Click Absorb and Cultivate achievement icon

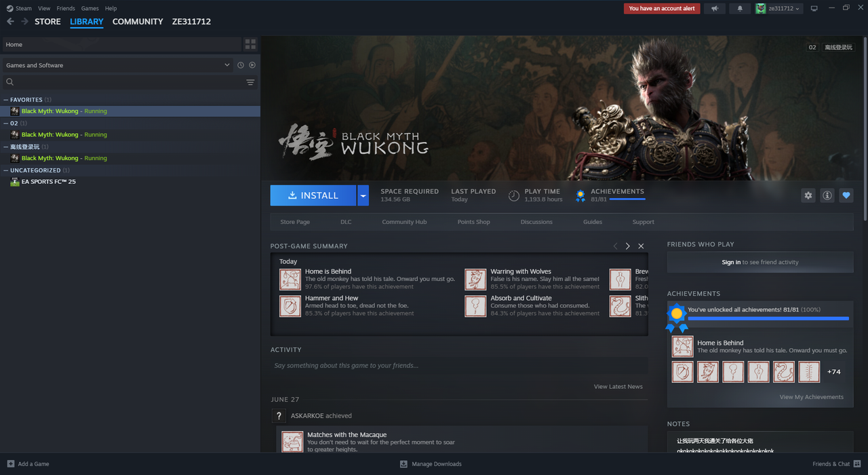click(475, 306)
